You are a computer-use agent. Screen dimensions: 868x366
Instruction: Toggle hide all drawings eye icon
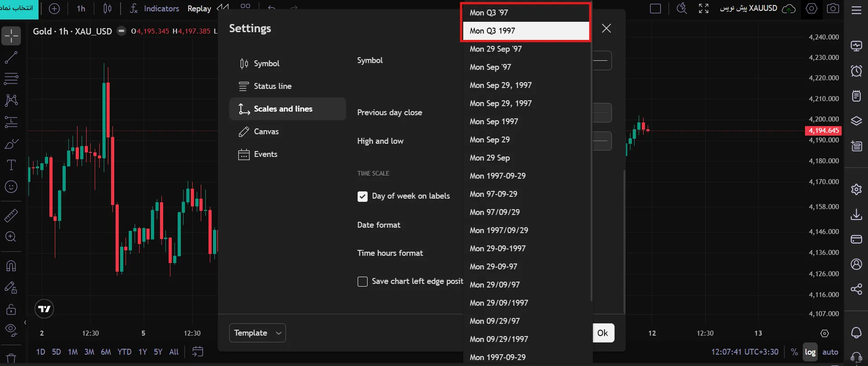(x=11, y=330)
